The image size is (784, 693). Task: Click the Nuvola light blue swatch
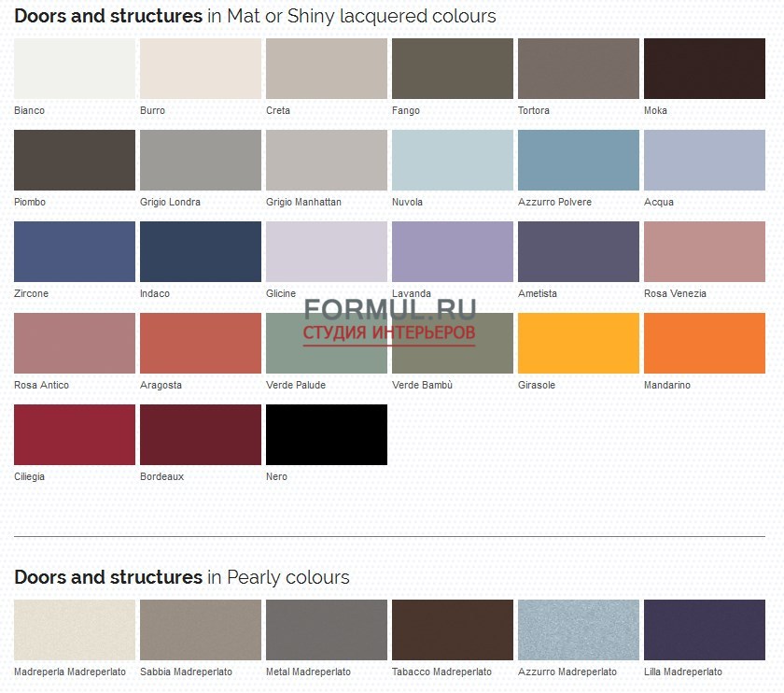pos(453,160)
